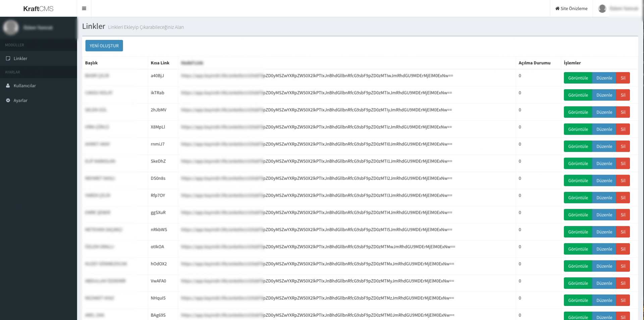Screen dimensions: 644x320
Task: Click Görüntüle for the DS0n8s row
Action: pyautogui.click(x=578, y=181)
